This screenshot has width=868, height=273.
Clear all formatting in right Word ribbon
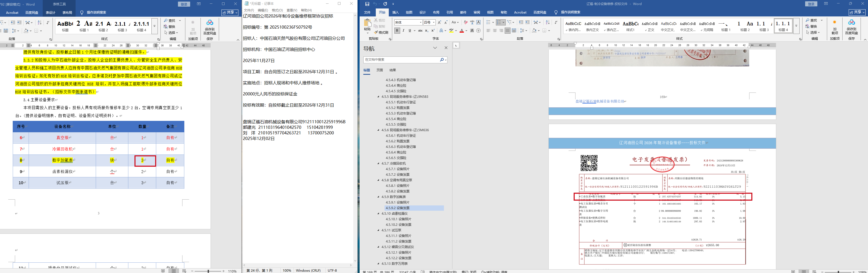point(466,22)
